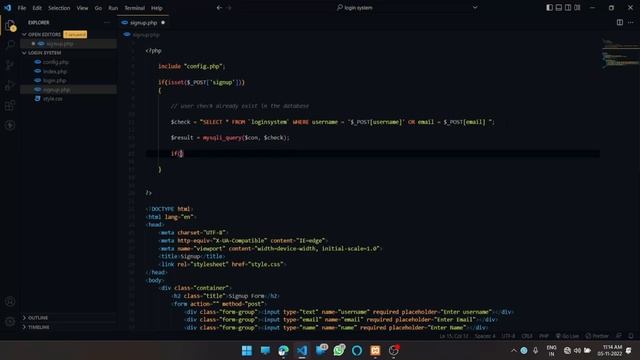Open XAMPP from the taskbar
The image size is (640, 360).
(x=375, y=351)
